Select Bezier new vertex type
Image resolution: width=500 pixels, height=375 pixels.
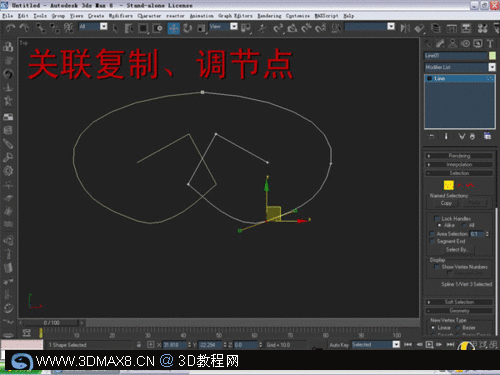[458, 328]
